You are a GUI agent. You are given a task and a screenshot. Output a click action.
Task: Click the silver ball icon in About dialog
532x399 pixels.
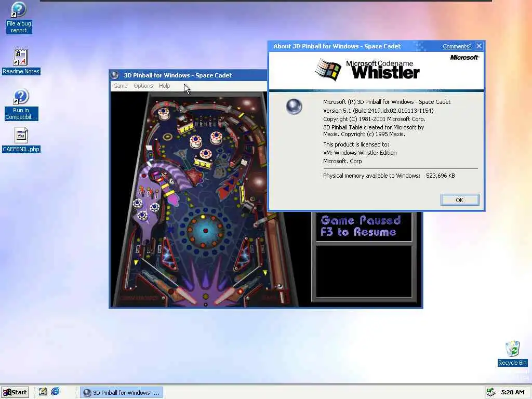(x=294, y=107)
